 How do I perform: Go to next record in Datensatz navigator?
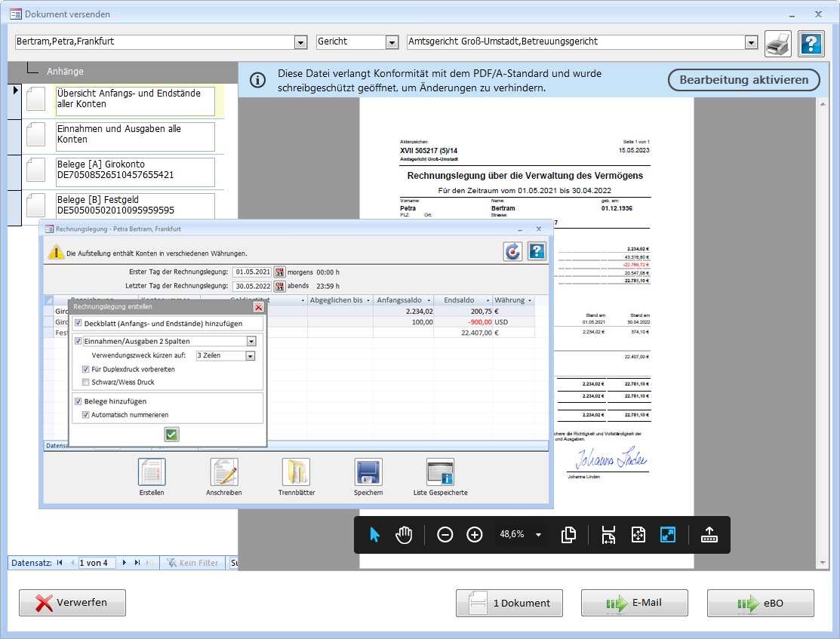pos(125,563)
